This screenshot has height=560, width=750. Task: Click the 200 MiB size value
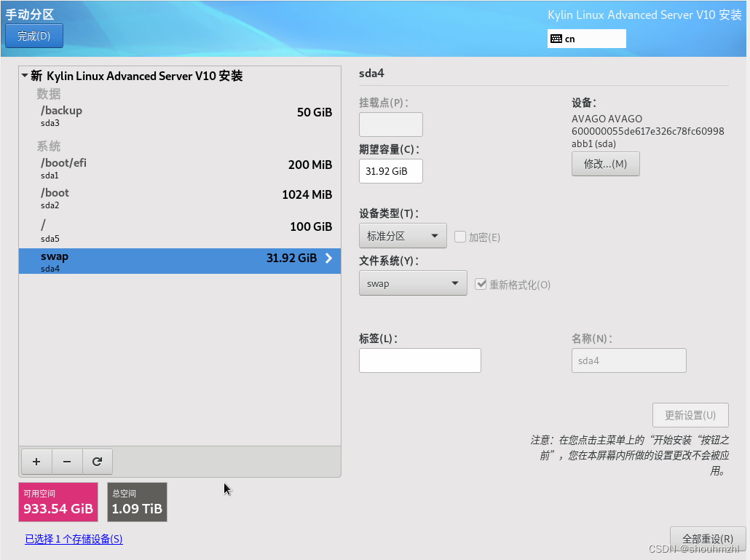pyautogui.click(x=310, y=165)
